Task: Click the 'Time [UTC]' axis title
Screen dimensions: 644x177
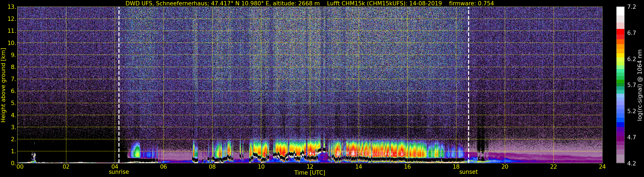Action: tap(310, 173)
